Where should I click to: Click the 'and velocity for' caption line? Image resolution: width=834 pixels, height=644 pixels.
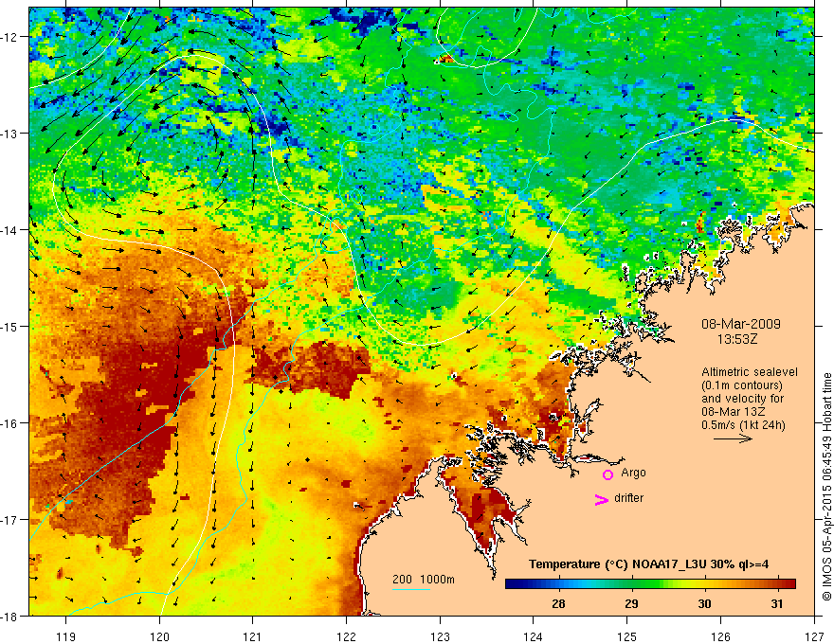tap(742, 399)
